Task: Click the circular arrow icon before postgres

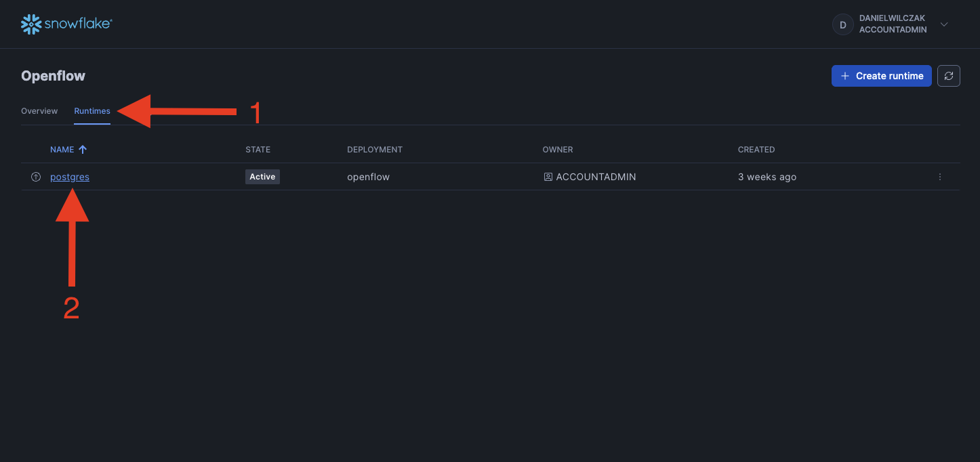Action: (x=36, y=177)
